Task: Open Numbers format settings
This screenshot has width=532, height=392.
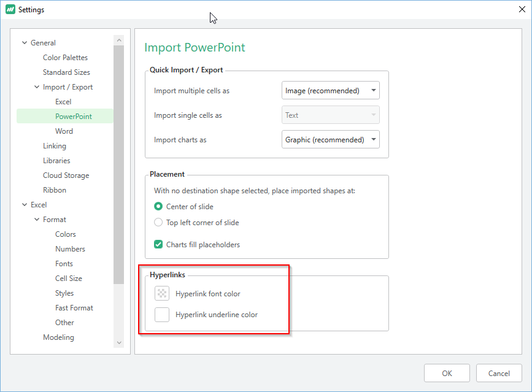Action: tap(70, 249)
